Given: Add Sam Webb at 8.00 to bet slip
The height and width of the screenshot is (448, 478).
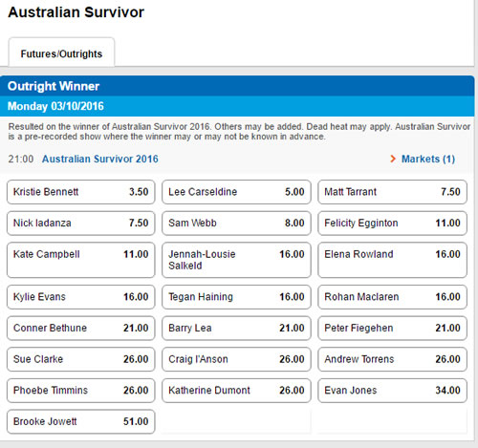Looking at the screenshot, I should point(236,224).
